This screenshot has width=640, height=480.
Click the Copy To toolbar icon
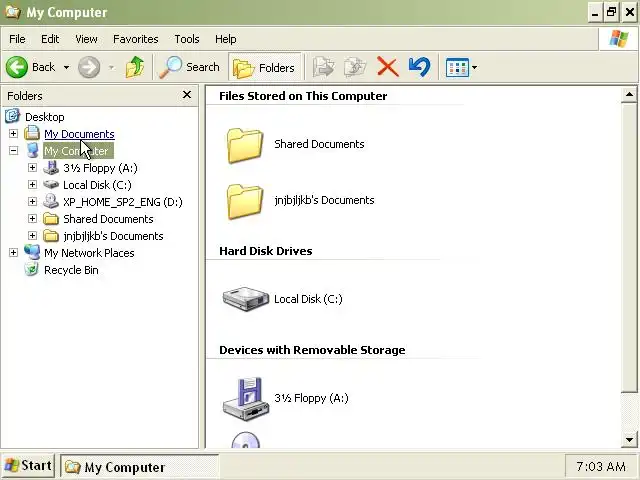click(x=355, y=67)
